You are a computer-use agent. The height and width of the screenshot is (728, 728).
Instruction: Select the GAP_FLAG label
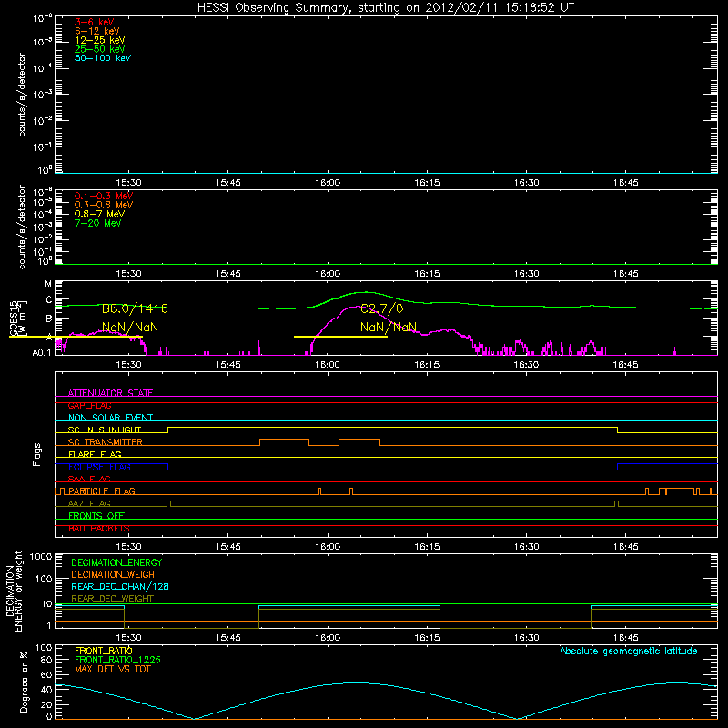coord(89,405)
